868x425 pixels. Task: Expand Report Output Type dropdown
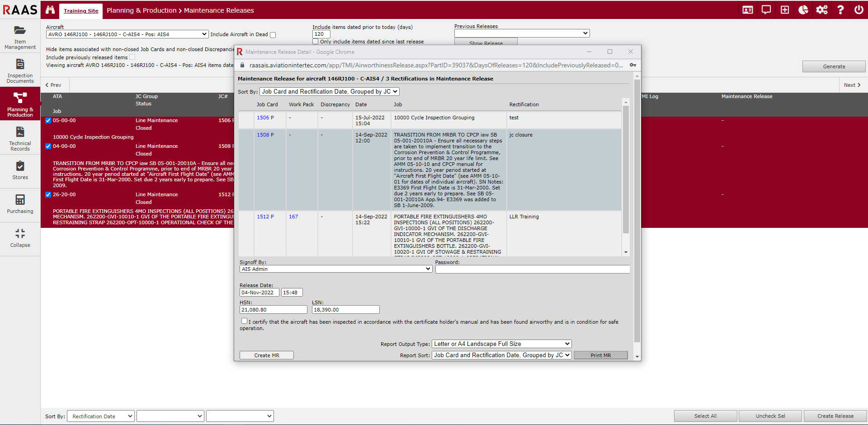click(x=501, y=344)
